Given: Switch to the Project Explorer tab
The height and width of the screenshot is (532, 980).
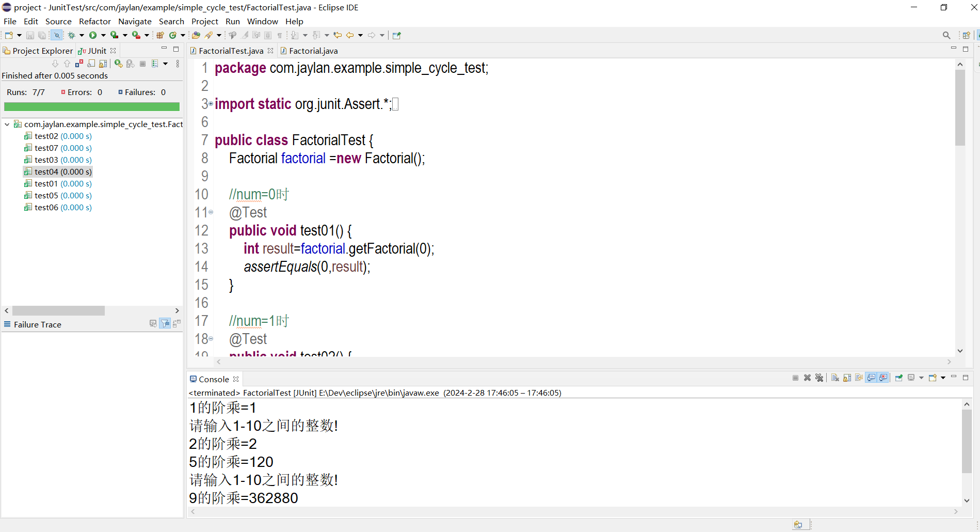Looking at the screenshot, I should (x=38, y=51).
